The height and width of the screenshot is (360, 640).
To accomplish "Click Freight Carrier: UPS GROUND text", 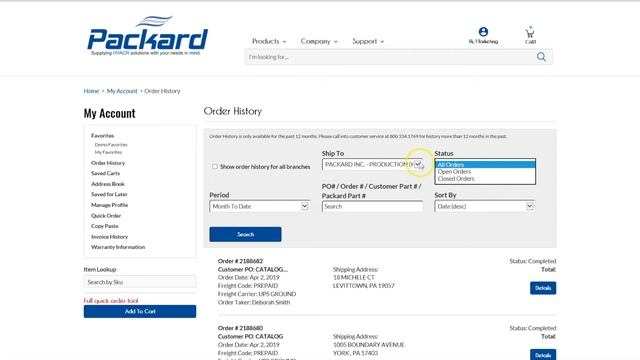I will [257, 294].
